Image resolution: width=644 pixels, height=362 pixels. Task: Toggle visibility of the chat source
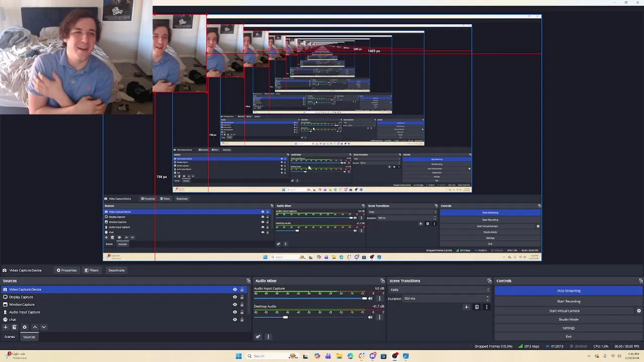click(x=234, y=320)
